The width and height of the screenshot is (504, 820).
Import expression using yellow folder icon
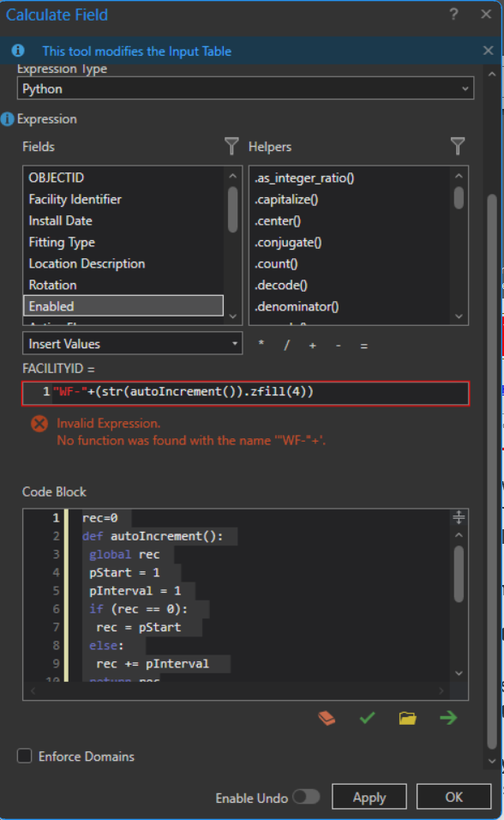coord(408,718)
